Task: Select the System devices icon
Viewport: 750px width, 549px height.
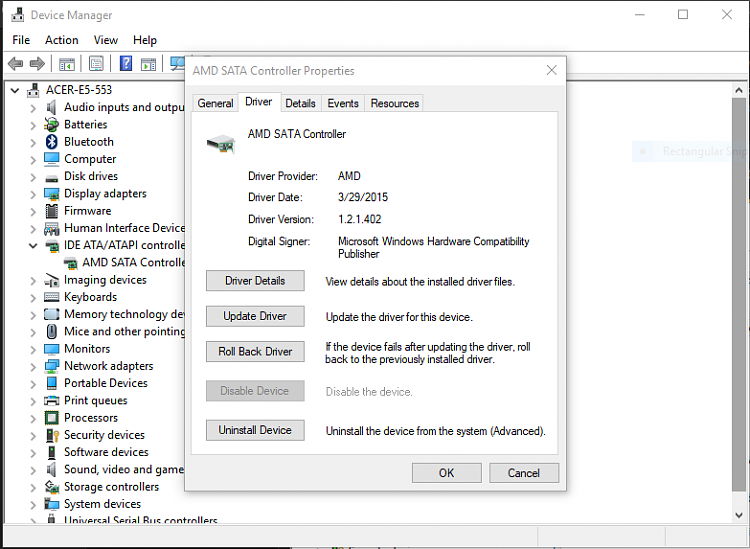Action: (x=52, y=504)
